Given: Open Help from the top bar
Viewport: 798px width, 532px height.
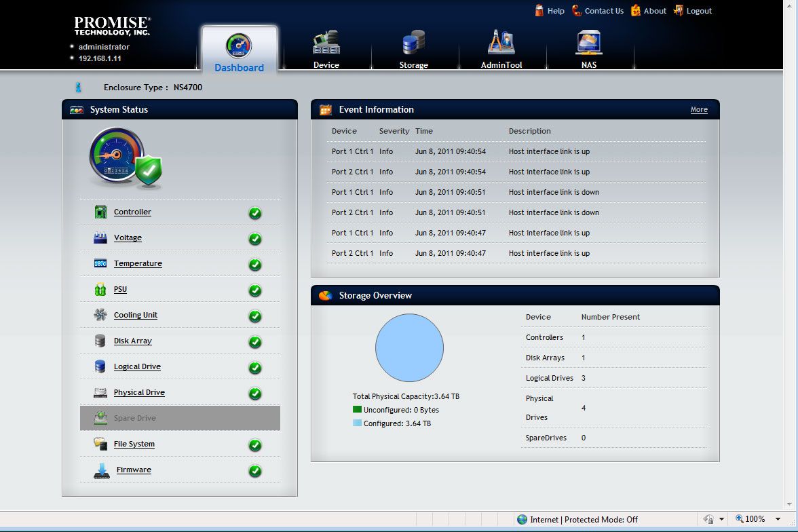Looking at the screenshot, I should tap(540, 10).
